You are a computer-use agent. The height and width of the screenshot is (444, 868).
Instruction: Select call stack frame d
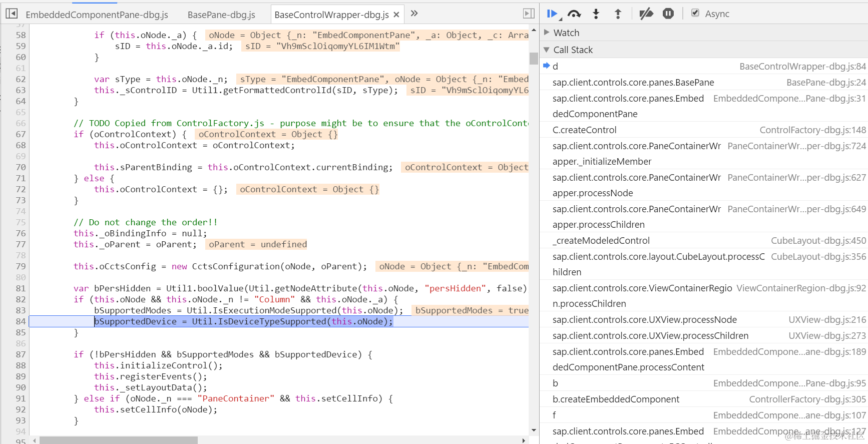[x=704, y=66]
